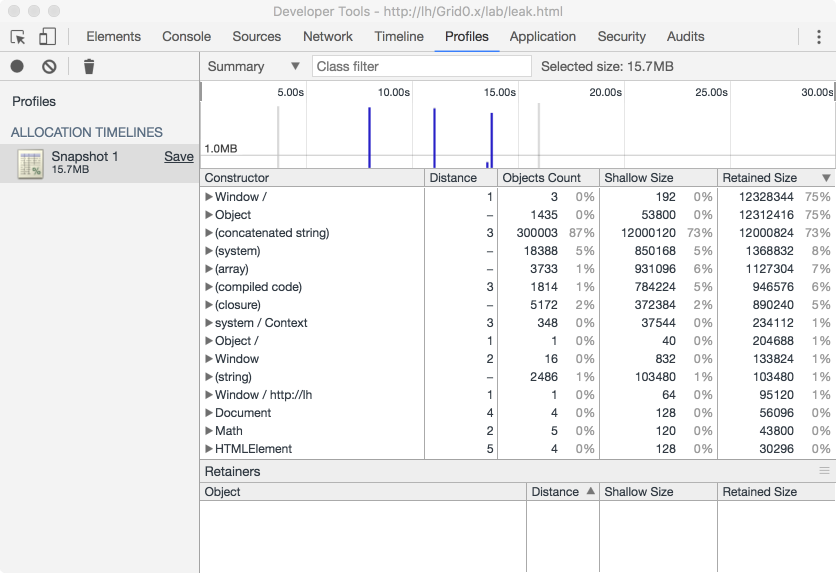
Task: Toggle the device toolbar icon
Action: coord(47,37)
